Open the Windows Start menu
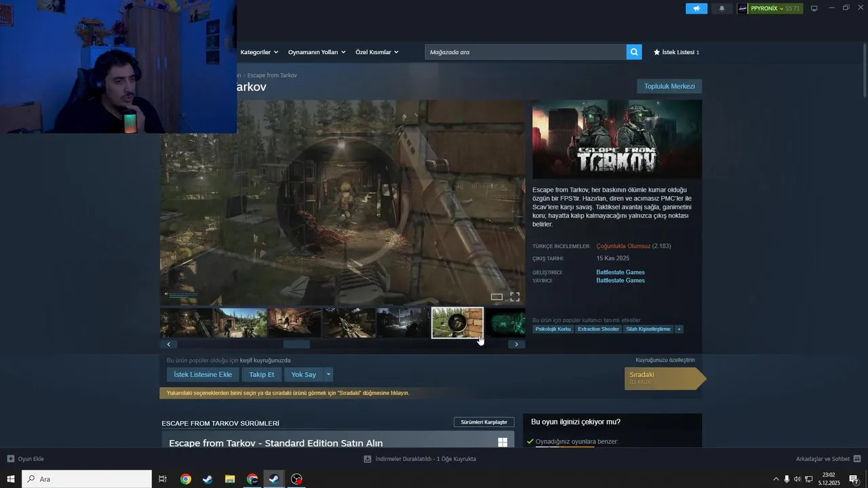 (x=11, y=479)
